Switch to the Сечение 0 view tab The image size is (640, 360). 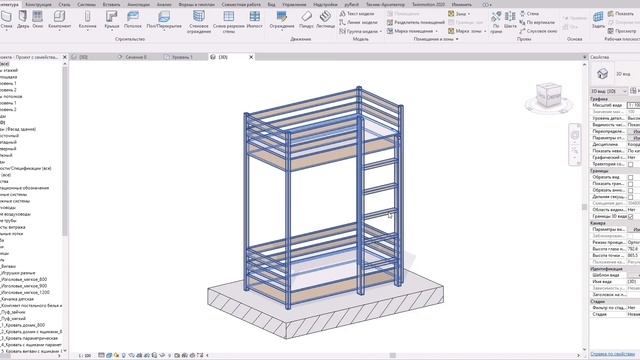[136, 57]
